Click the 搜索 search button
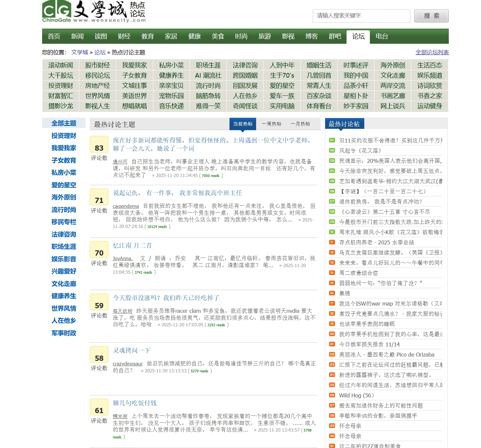 [x=431, y=16]
